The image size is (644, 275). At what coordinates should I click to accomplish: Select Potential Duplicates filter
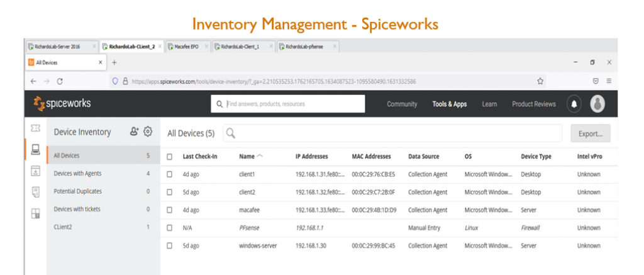pos(103,191)
